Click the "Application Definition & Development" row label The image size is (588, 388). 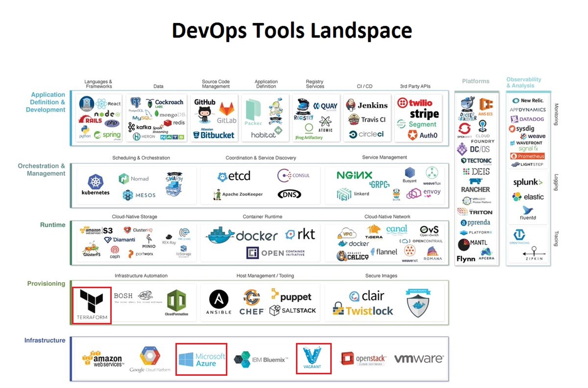click(45, 102)
